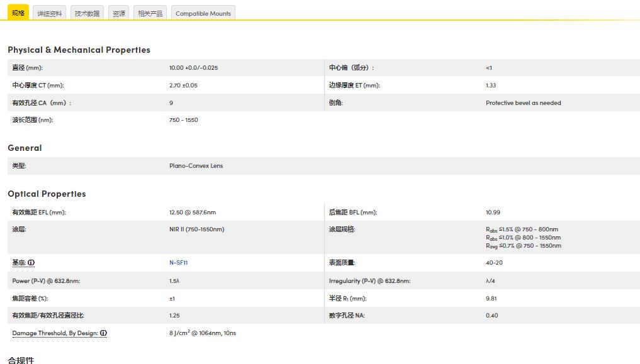This screenshot has width=640, height=364.
Task: Open the Compatible Mounts tab
Action: (x=203, y=13)
